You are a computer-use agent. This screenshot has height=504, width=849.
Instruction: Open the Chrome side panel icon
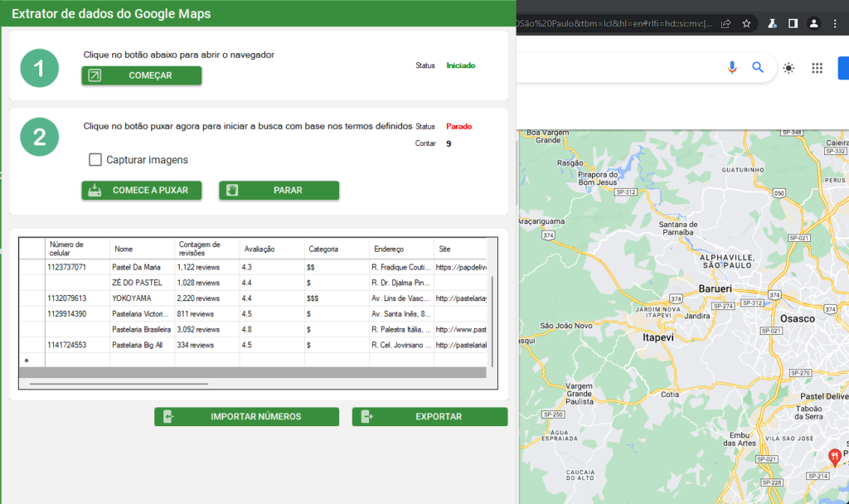(x=793, y=23)
